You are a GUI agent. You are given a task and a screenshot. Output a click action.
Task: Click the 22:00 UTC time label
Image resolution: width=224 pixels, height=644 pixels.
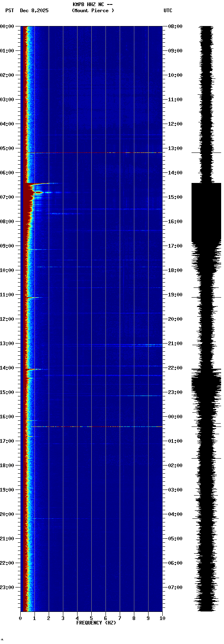(x=175, y=368)
